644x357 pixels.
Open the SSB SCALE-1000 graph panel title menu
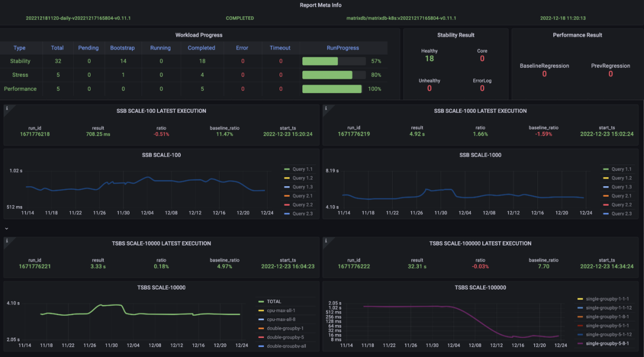(480, 155)
